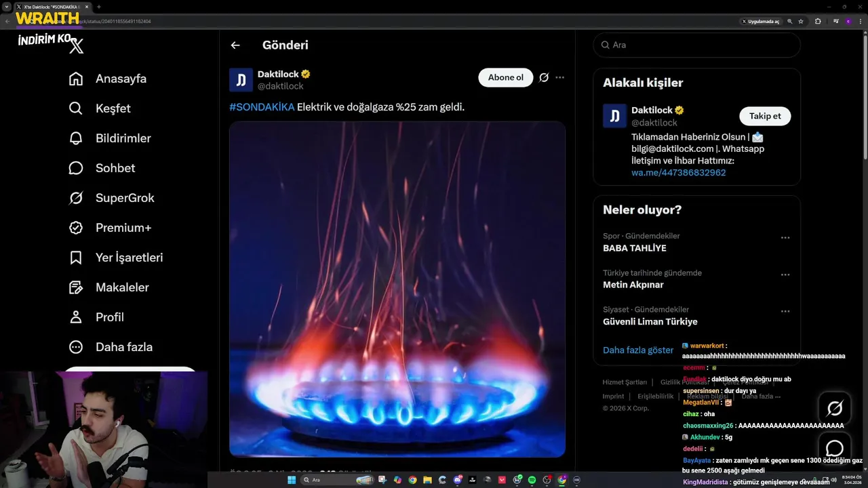Open BABA TAHLİYE trending topic

(x=635, y=248)
